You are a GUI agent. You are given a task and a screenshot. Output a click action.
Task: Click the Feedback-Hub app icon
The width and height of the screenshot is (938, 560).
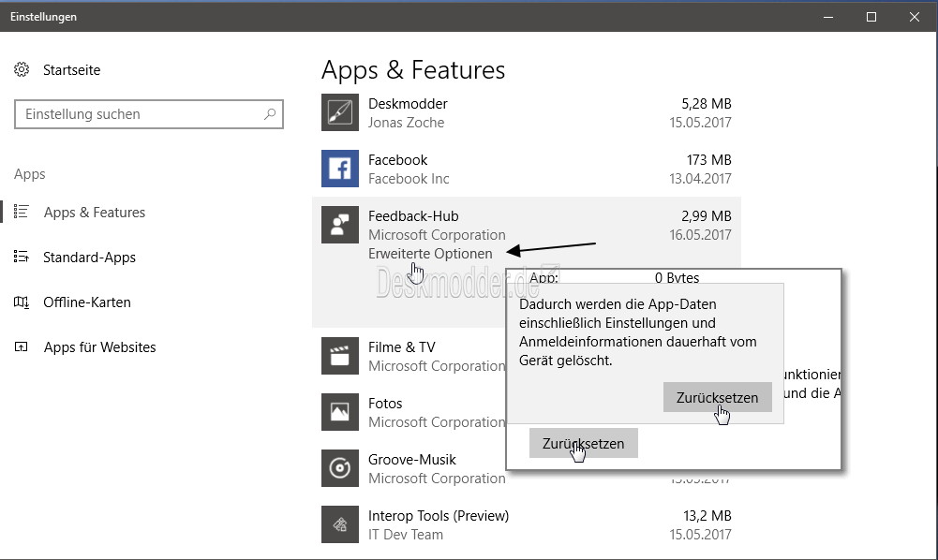(340, 225)
